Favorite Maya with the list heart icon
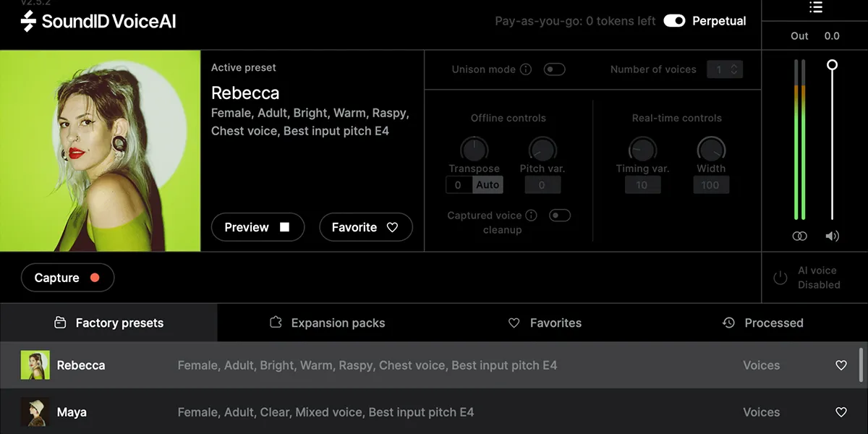This screenshot has width=868, height=434. (x=841, y=412)
